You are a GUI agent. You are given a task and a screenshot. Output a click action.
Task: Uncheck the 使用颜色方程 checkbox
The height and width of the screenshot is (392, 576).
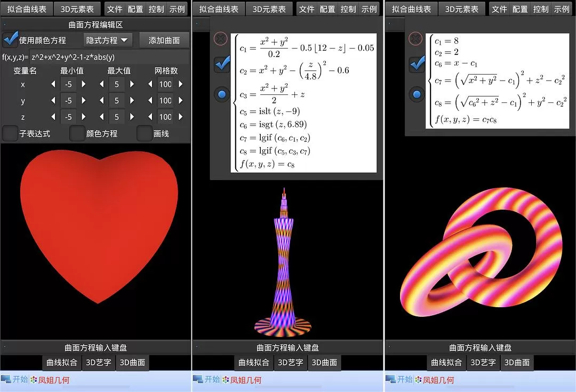(10, 40)
